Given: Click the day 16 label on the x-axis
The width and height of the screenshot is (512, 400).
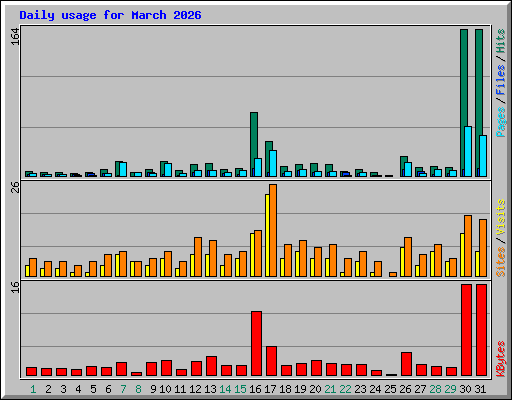Looking at the screenshot, I should coord(255,389).
